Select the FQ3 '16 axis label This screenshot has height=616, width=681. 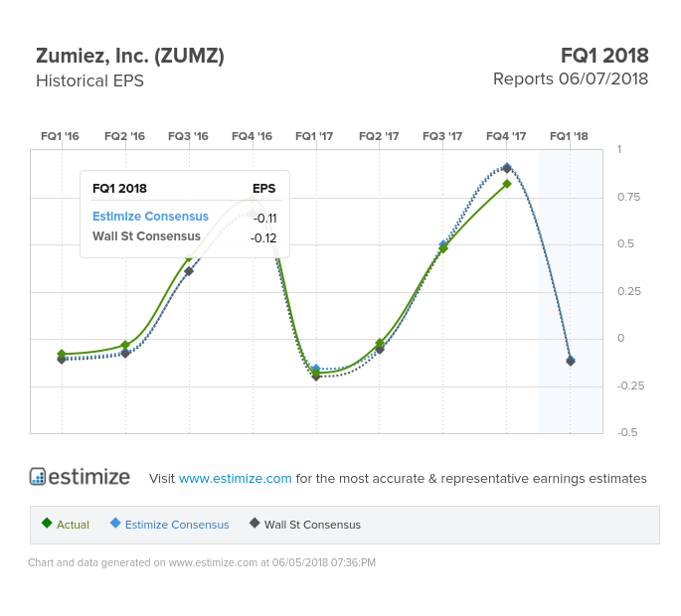point(188,136)
